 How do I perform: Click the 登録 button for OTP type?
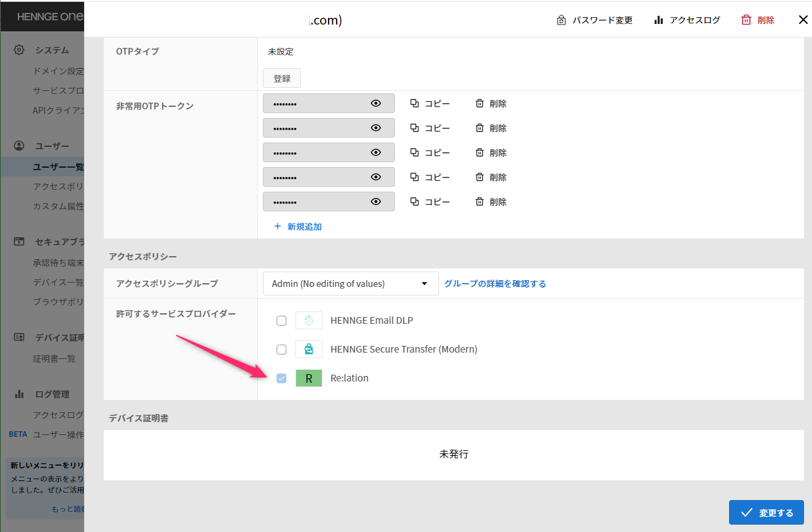click(x=282, y=79)
